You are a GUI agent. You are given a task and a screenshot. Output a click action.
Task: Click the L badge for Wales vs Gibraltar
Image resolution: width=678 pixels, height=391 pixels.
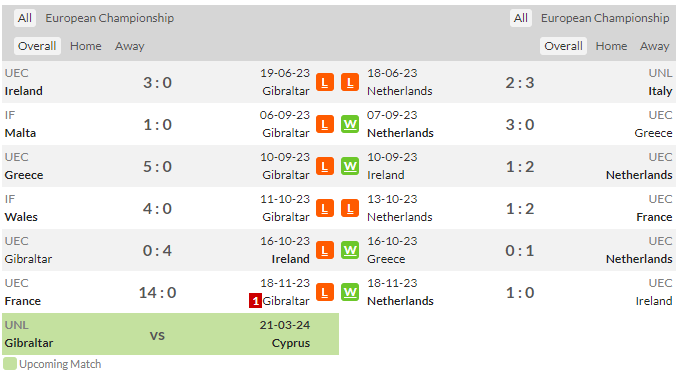pos(325,208)
